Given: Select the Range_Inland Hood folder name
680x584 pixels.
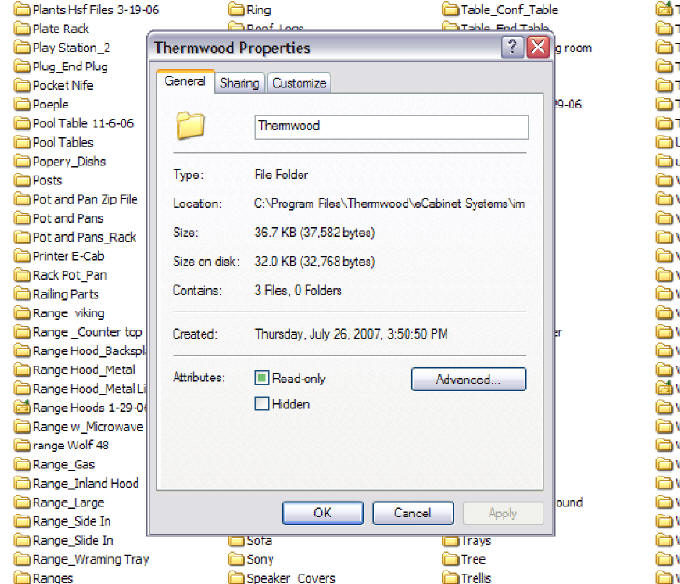Looking at the screenshot, I should [85, 483].
